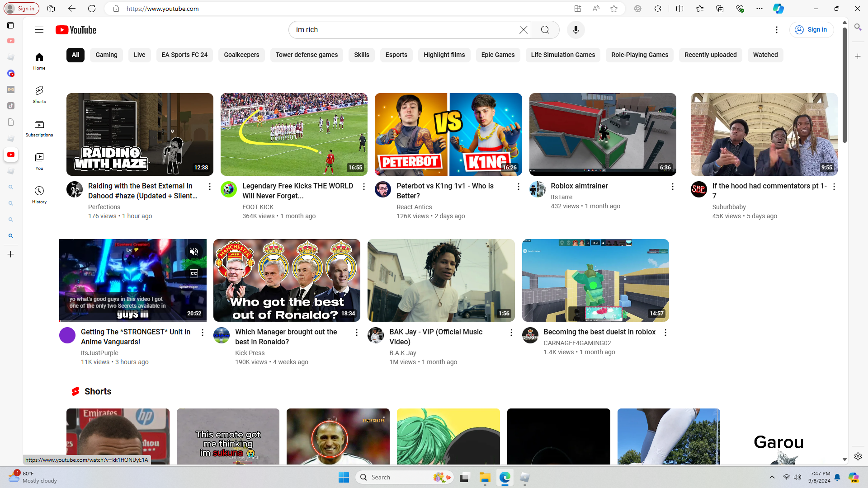Open action menu for Roblox aimtrainer
868x488 pixels.
click(x=672, y=187)
